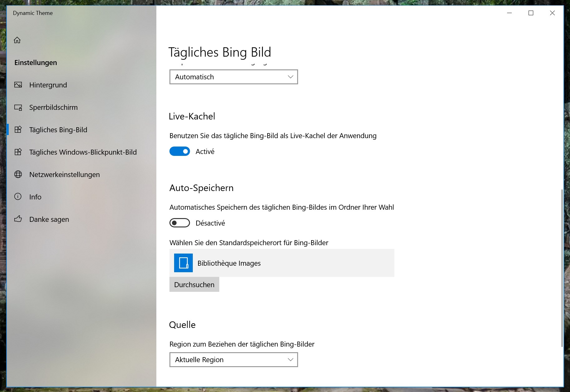Click the Durchsuchen button
Screen dimensions: 570x392
coord(194,284)
